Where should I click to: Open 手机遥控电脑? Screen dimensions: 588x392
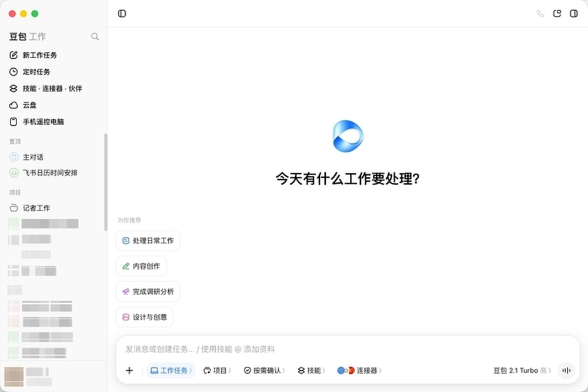pos(52,122)
